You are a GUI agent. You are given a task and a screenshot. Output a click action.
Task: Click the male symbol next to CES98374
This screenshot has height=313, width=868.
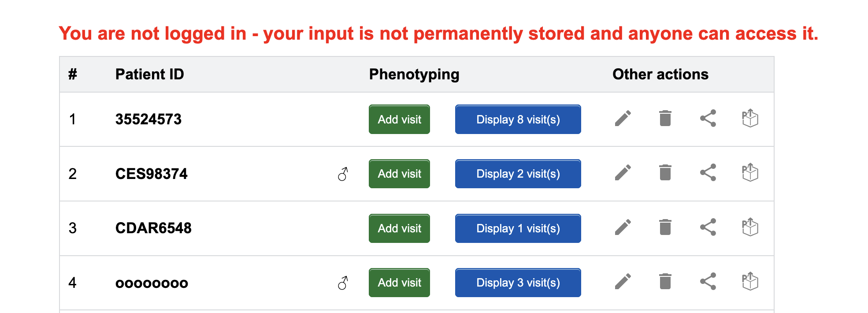[x=343, y=174]
